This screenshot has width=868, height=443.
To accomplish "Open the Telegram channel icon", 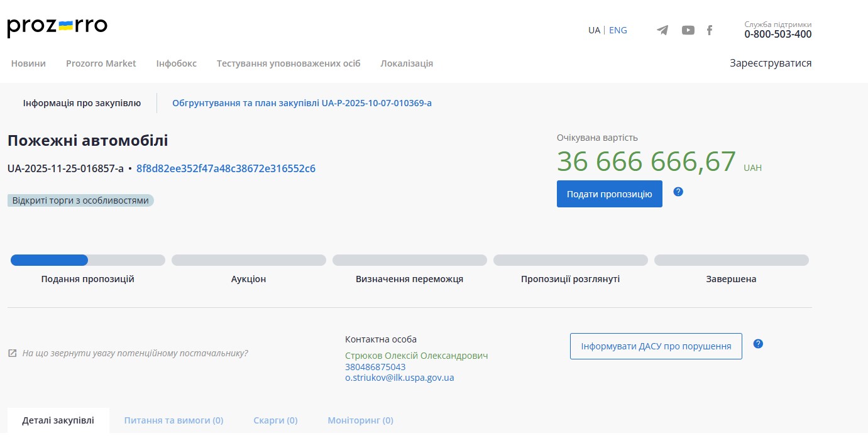I will coord(662,30).
